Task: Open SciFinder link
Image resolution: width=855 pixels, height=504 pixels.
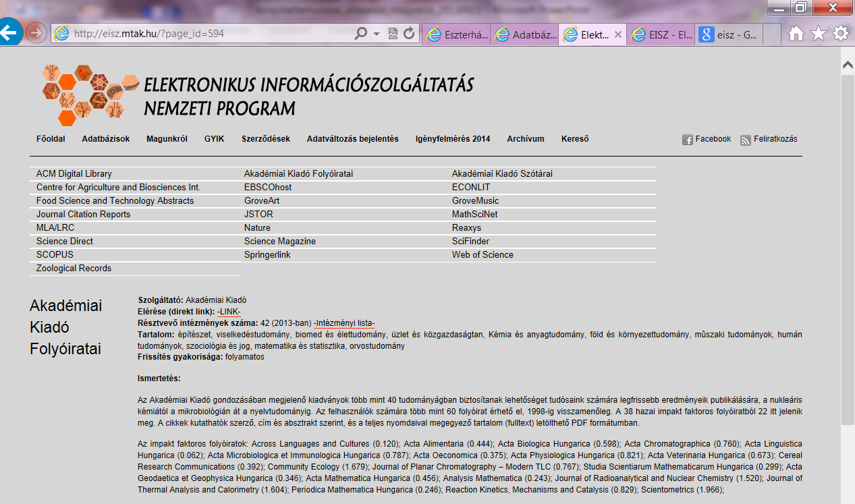Action: pos(470,242)
